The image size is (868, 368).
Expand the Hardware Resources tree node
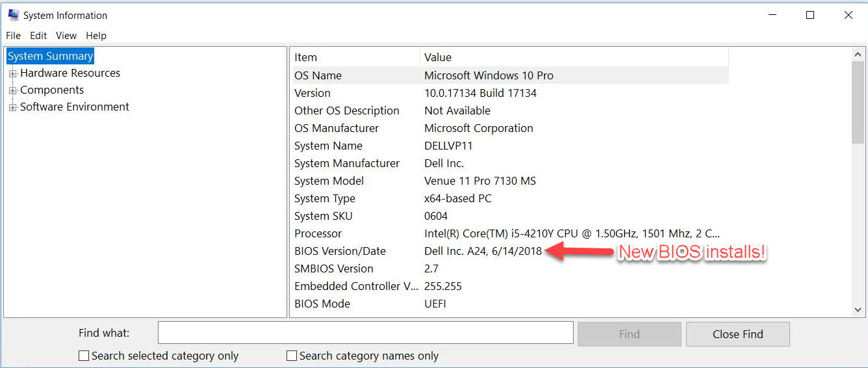(x=12, y=73)
